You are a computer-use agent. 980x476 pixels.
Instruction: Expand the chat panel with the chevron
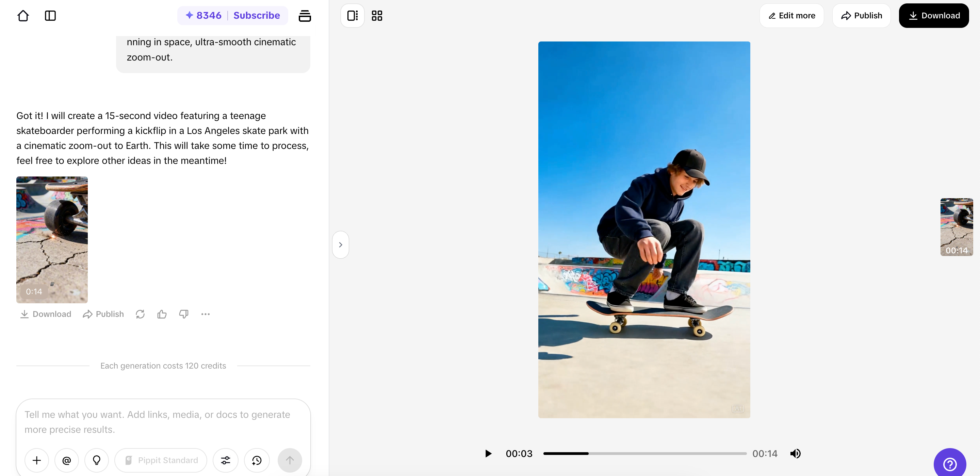341,244
